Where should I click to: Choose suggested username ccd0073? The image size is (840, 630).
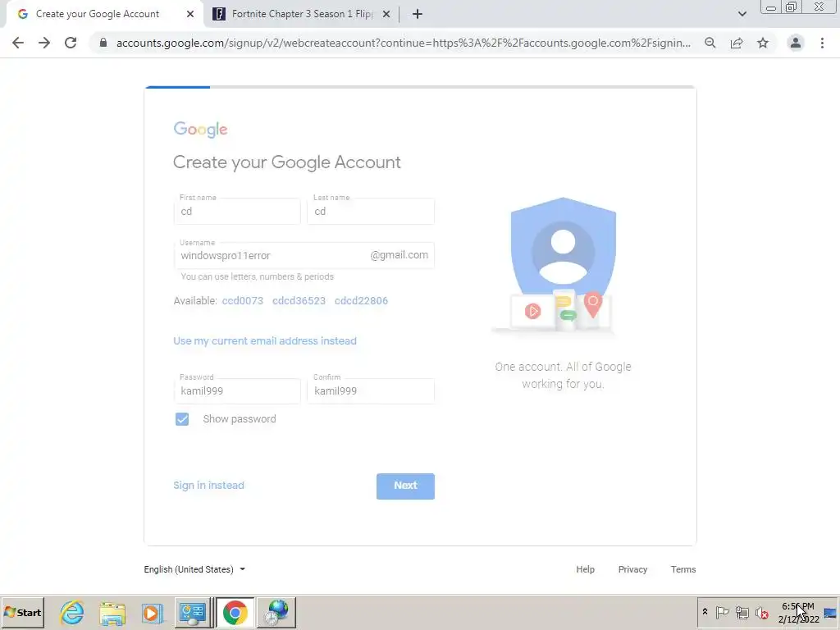[x=243, y=300]
